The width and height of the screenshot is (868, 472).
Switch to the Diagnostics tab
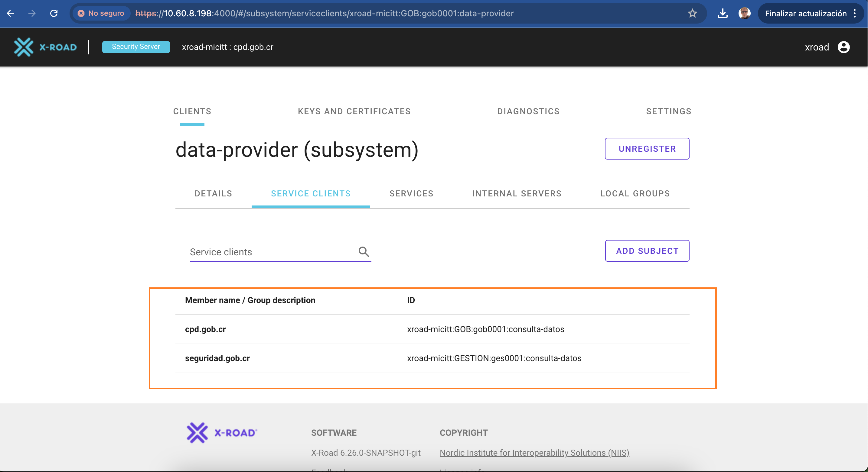tap(528, 112)
